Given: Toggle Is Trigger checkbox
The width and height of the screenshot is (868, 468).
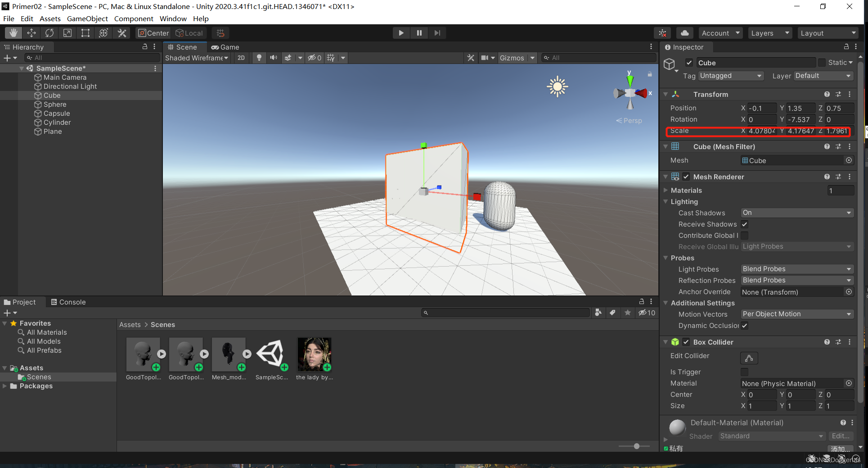Looking at the screenshot, I should tap(745, 372).
